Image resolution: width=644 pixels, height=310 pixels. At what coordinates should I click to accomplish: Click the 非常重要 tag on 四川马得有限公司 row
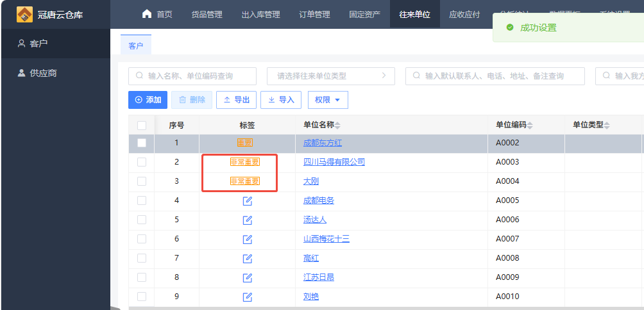244,162
